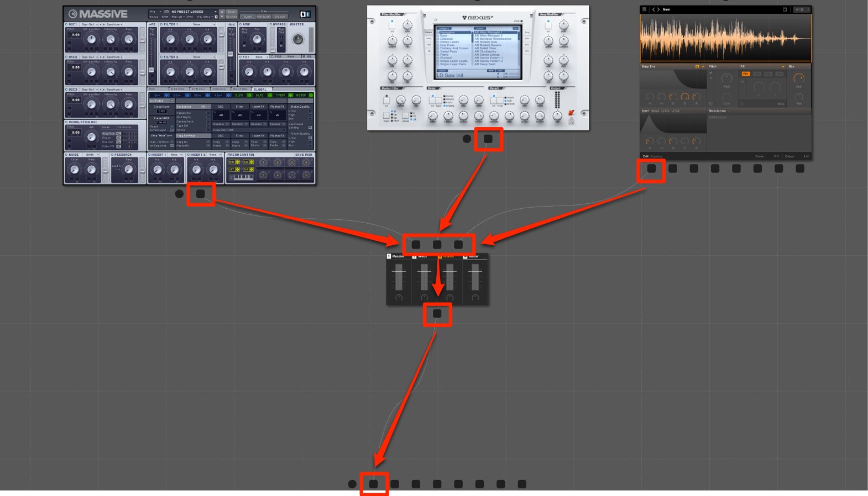Screen dimensions: 868x496
Task: Click the Save button in Massive header
Action: (x=231, y=12)
